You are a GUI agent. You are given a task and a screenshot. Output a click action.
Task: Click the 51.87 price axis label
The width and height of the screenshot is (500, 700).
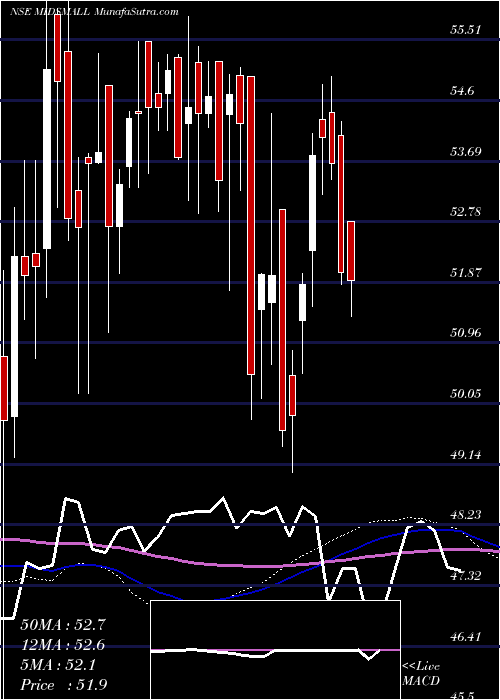click(466, 272)
